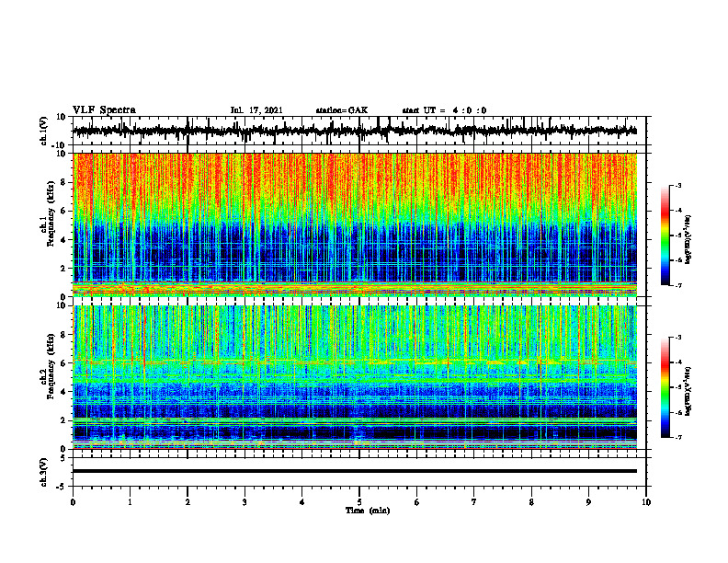Screen dimensions: 728x563
Task: Click the ch.1 PSD color bar
Action: point(665,236)
